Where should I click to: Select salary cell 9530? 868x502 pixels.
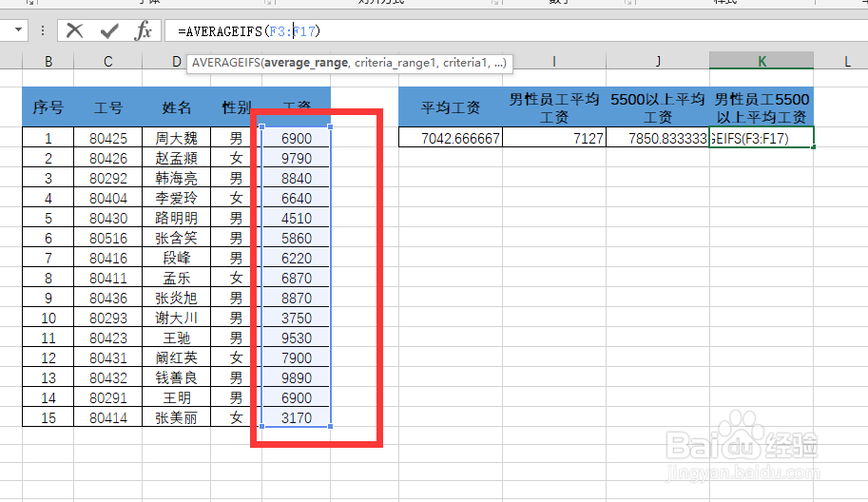[297, 338]
